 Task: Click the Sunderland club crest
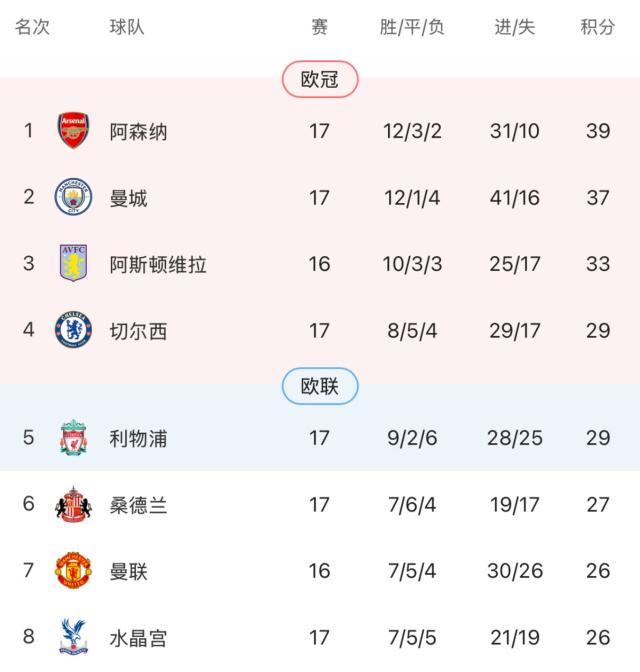(x=73, y=505)
